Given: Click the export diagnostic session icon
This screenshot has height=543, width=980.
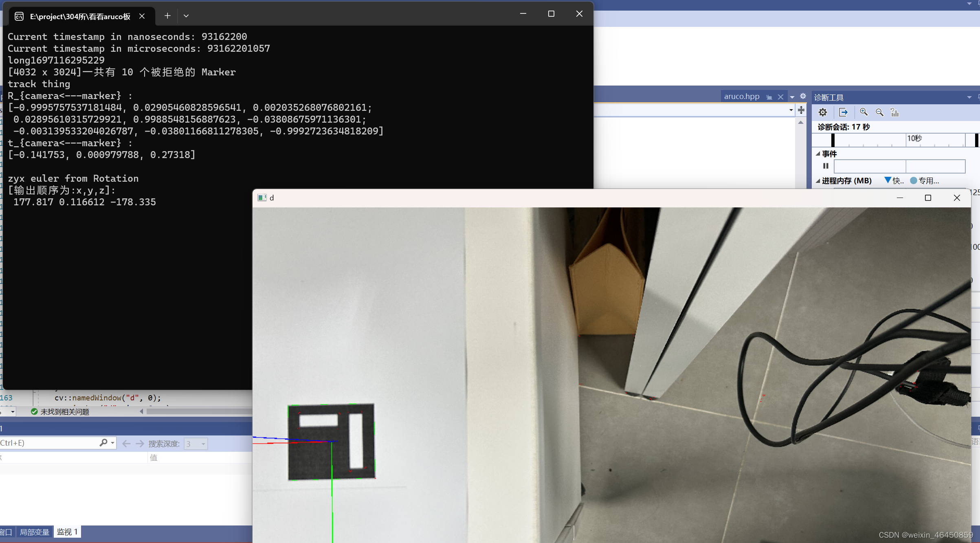Looking at the screenshot, I should coord(843,112).
